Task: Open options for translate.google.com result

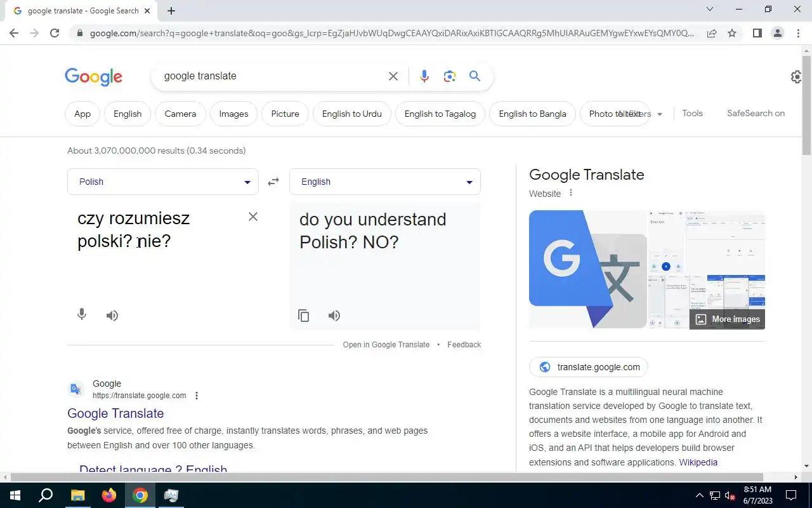Action: (197, 396)
